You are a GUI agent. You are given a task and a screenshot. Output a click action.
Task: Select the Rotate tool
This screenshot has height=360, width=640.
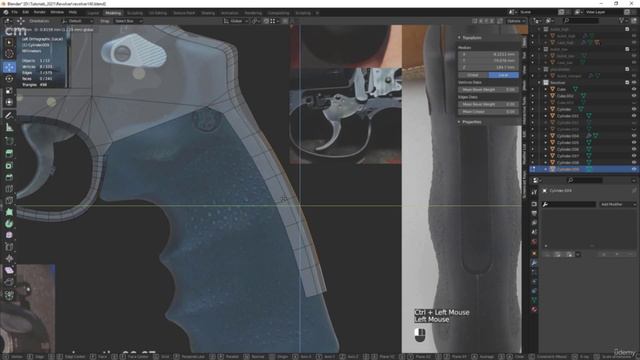click(x=9, y=79)
